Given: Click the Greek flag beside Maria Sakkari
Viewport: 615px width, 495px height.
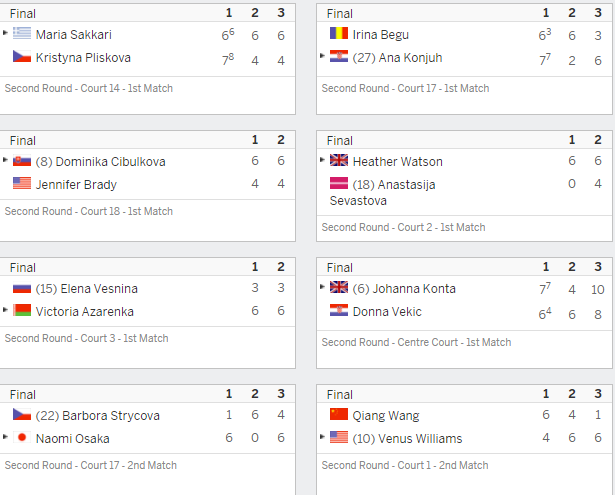Looking at the screenshot, I should (x=22, y=33).
